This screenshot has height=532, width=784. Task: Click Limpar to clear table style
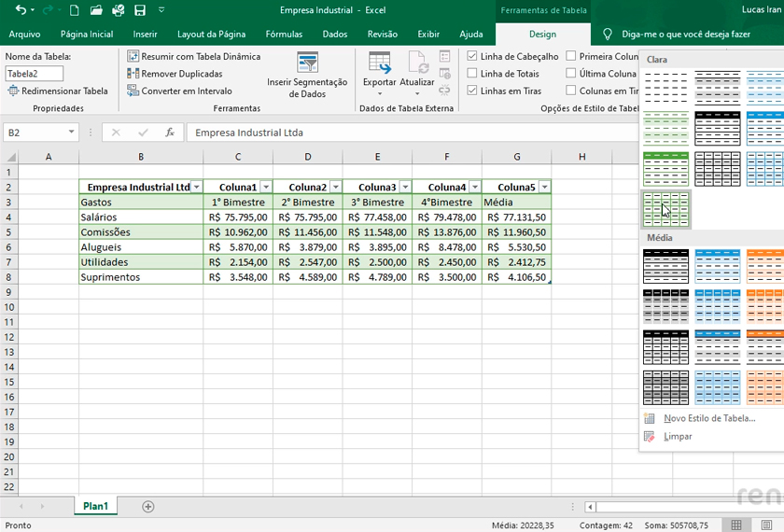click(x=678, y=436)
